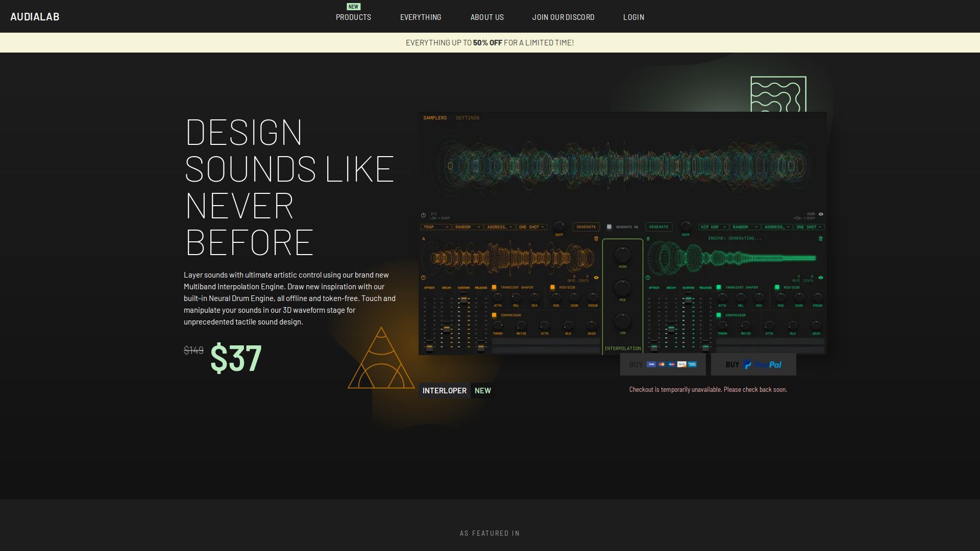Screen dimensions: 980x551
Task: Click the orange help icon below waveform A
Action: [x=423, y=278]
